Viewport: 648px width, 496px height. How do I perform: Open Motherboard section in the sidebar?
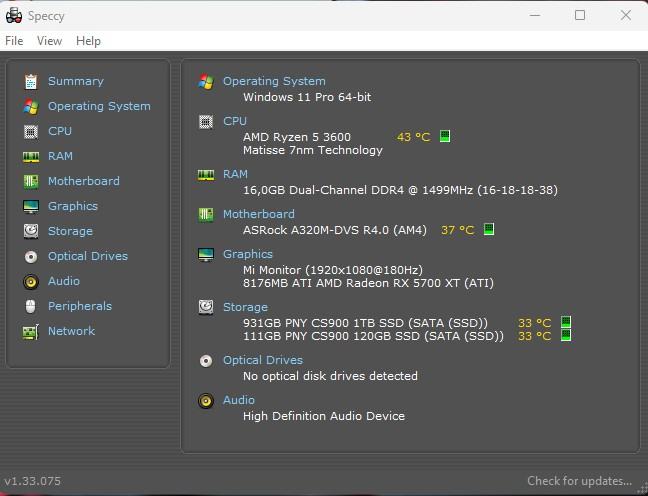click(x=84, y=181)
